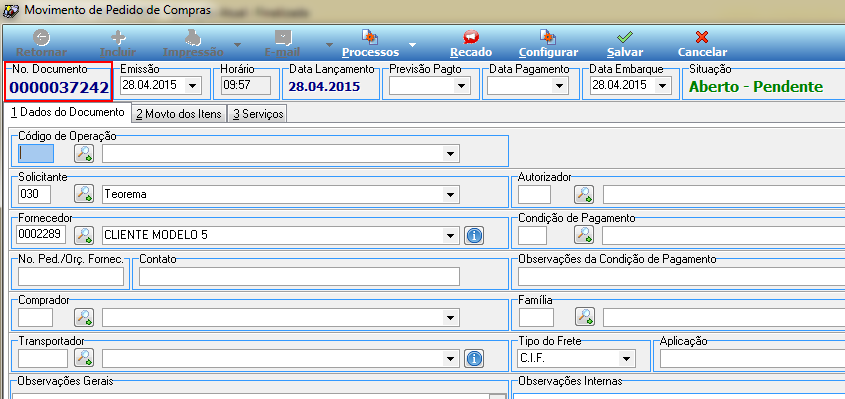845x399 pixels.
Task: Open the Solicitante search lookup icon
Action: (x=84, y=194)
